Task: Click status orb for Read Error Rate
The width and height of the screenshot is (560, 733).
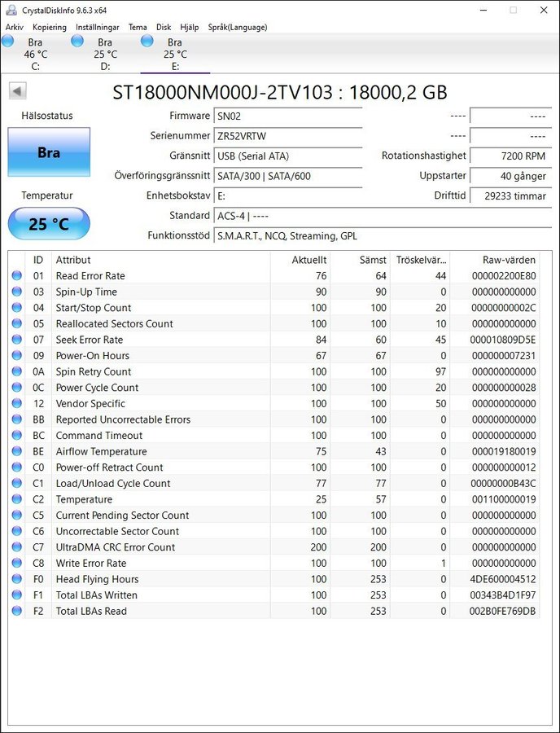Action: [17, 276]
